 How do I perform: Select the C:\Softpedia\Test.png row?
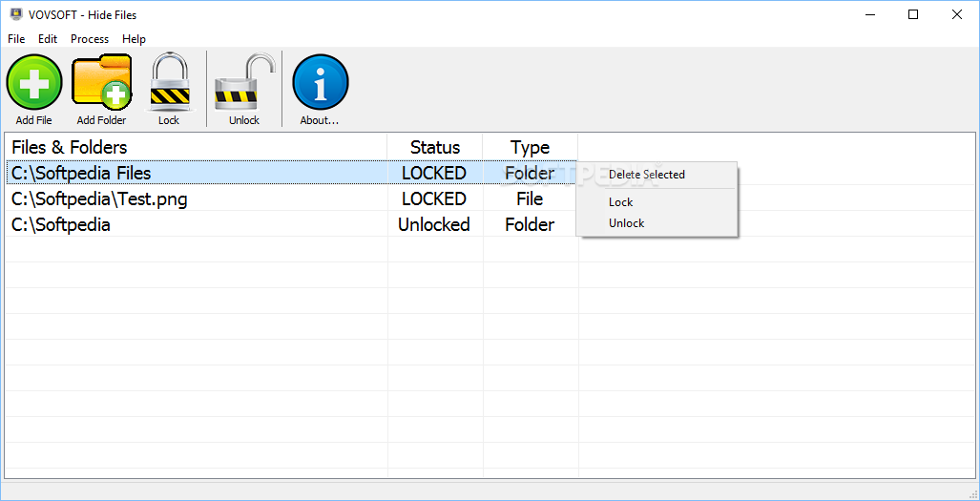click(291, 198)
